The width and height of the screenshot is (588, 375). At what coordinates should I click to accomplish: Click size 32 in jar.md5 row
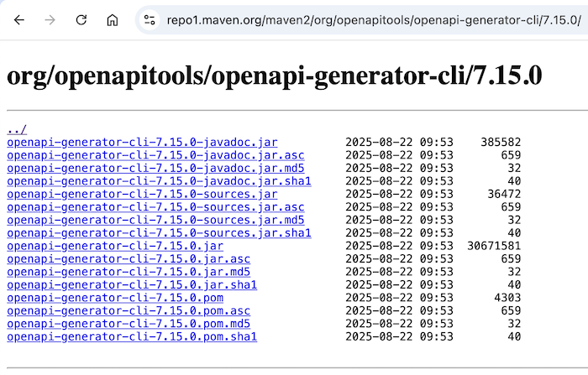coord(514,272)
